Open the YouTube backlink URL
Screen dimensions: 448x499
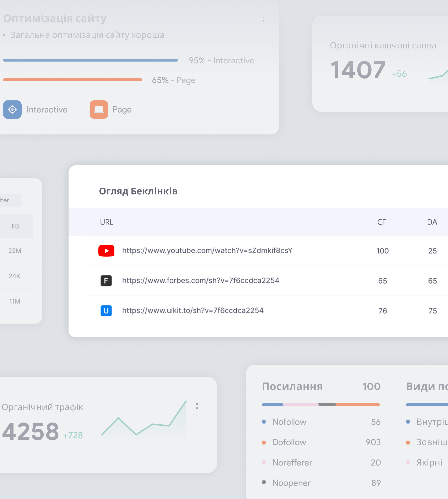point(207,251)
